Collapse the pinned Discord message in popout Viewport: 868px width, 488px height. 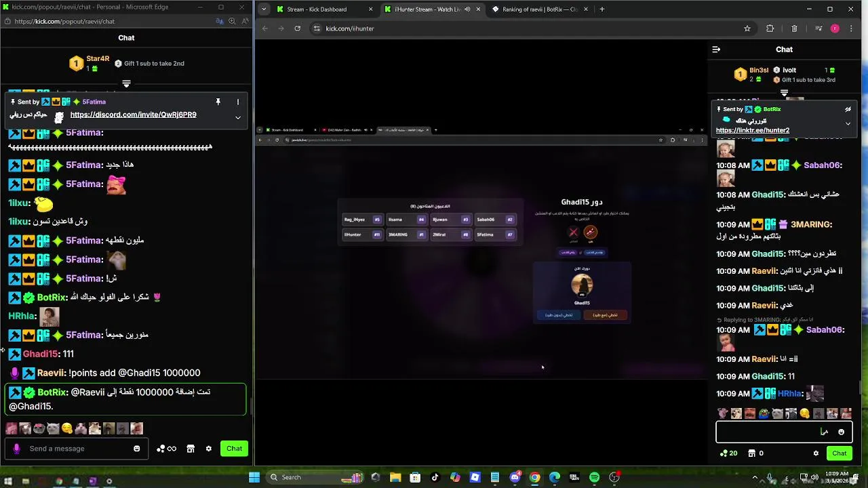[238, 117]
